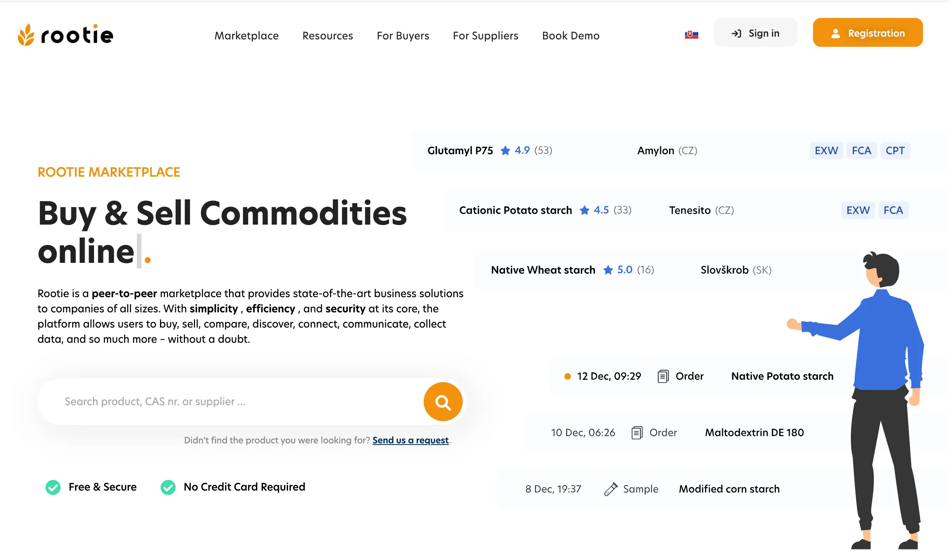Focus the product search input field

[x=234, y=402]
